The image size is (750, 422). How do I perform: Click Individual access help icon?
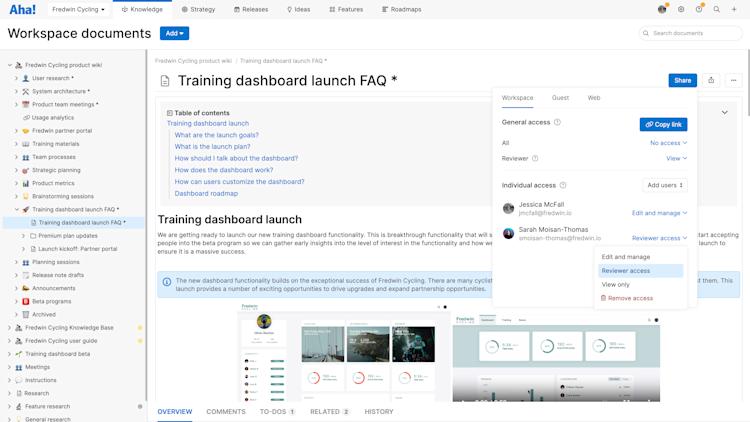click(563, 185)
